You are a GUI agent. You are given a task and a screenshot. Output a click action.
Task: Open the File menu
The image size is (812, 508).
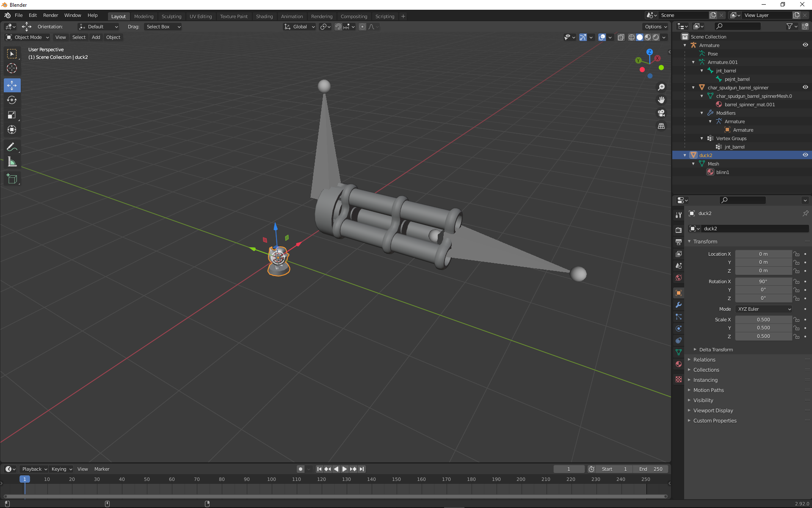click(x=19, y=15)
